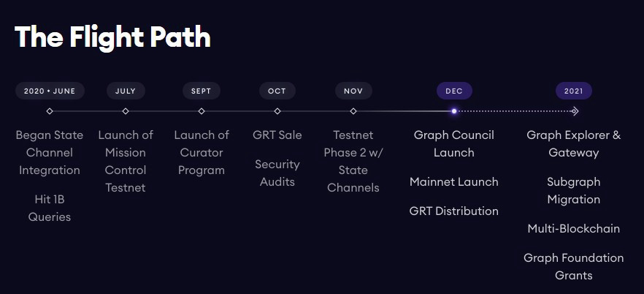Click the diamond marker under 2020 June
Viewport: 644px width, 294px height.
click(x=50, y=111)
